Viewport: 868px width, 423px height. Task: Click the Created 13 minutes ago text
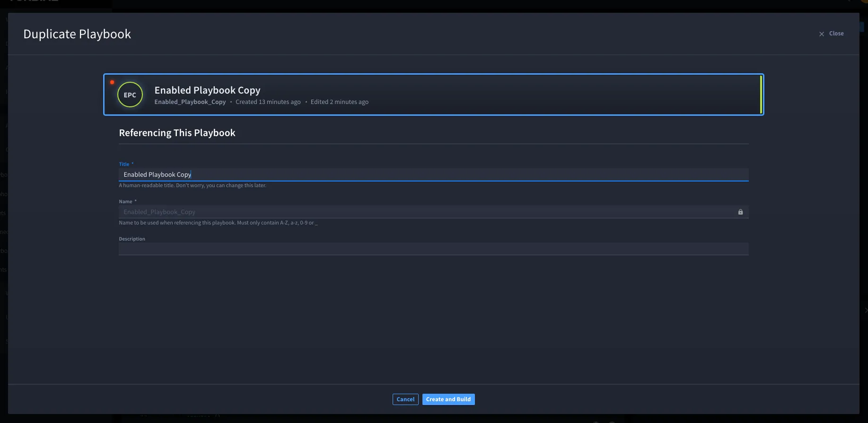tap(268, 102)
